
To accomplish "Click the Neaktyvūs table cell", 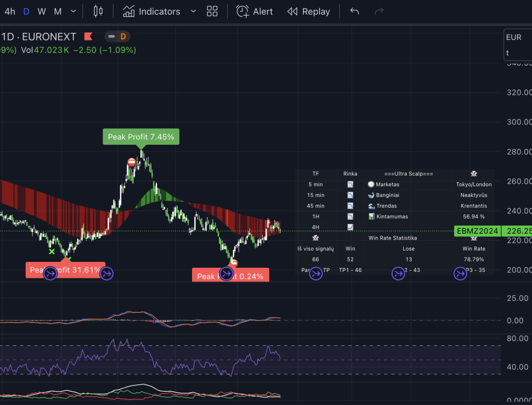I will coord(473,195).
